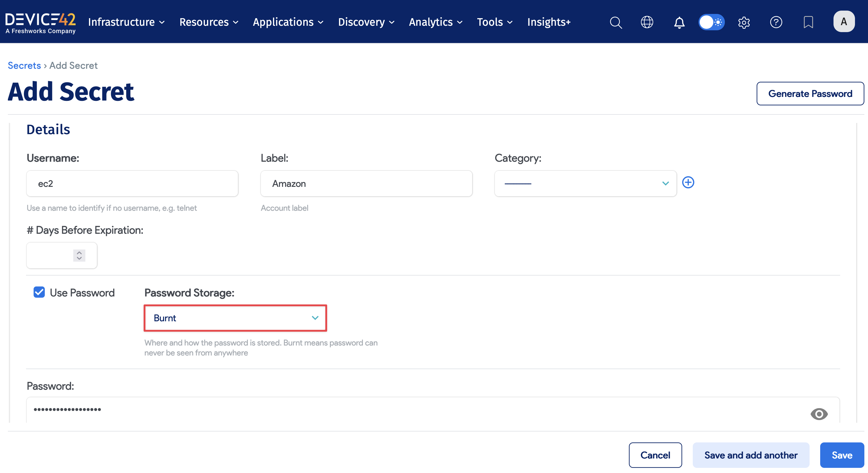
Task: Click the search magnifier icon
Action: 616,22
